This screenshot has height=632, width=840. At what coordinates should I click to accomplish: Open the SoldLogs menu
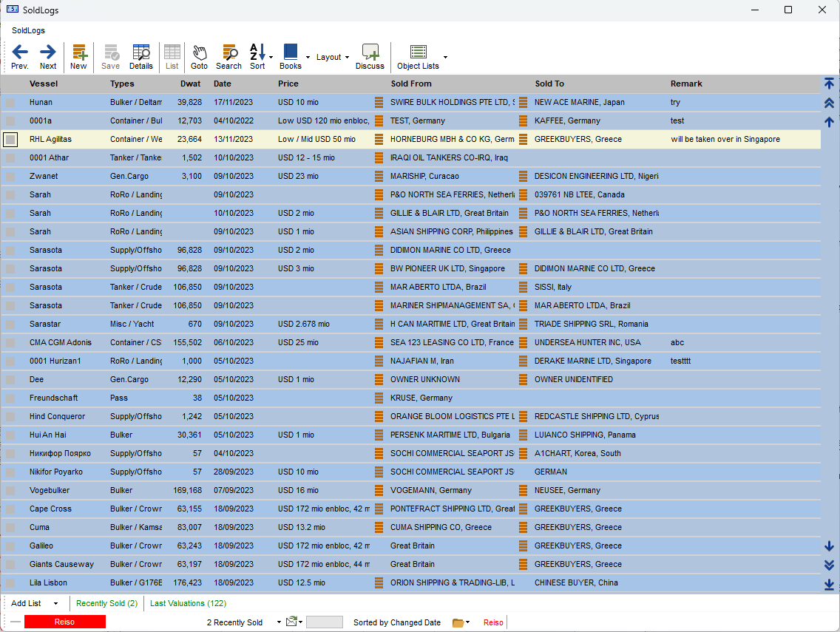28,30
